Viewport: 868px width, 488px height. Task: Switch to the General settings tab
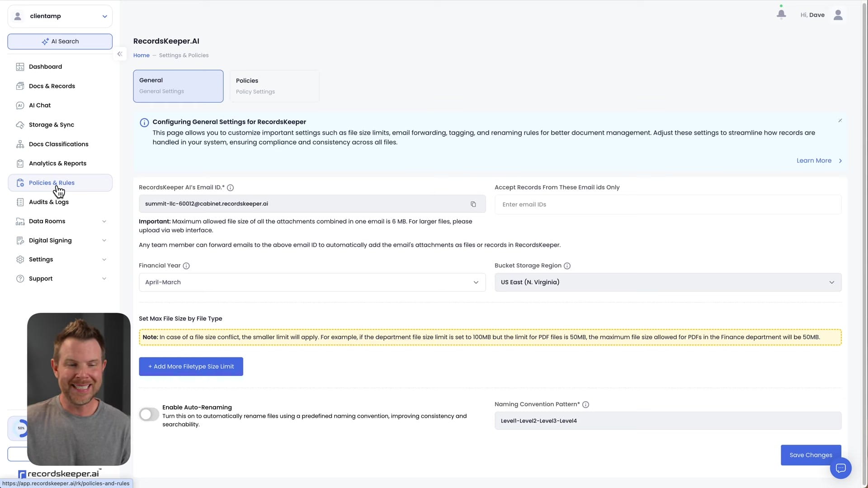coord(178,86)
